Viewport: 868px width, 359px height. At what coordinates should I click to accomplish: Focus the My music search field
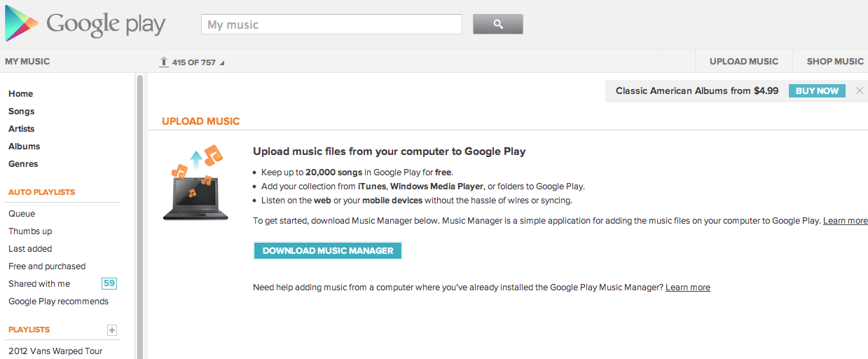332,25
